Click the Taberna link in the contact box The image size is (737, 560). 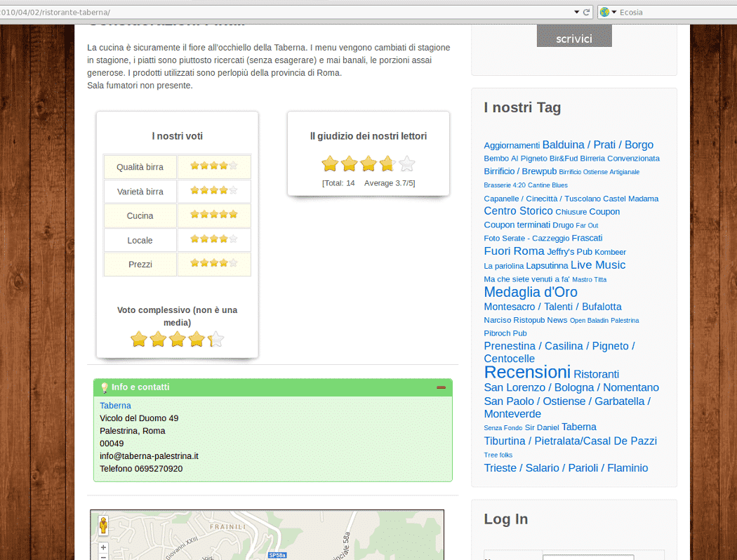(115, 406)
